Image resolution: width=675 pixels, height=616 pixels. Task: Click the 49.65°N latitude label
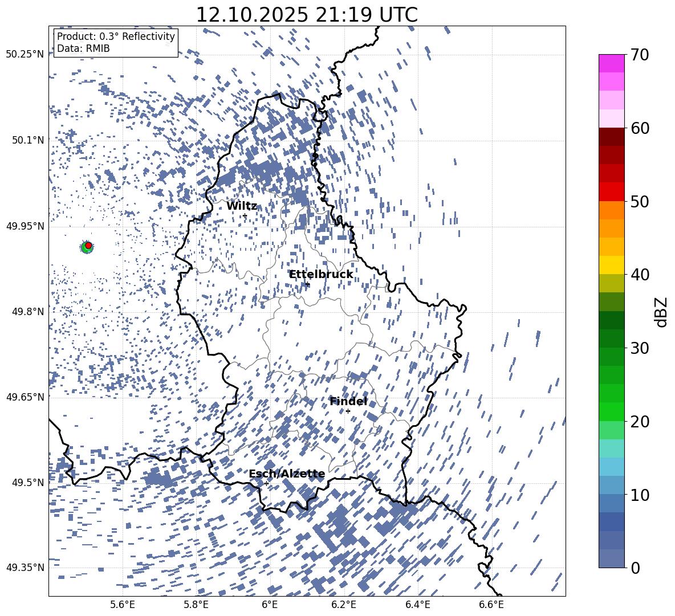(x=25, y=397)
